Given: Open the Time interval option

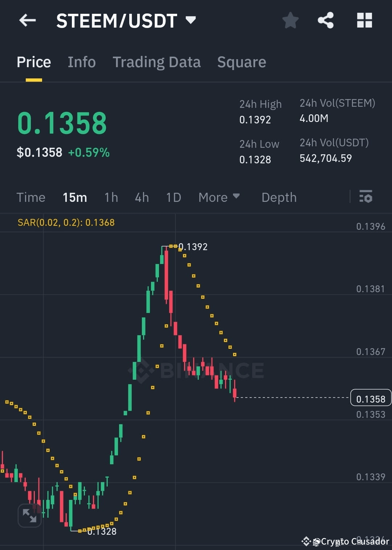Looking at the screenshot, I should tap(30, 197).
